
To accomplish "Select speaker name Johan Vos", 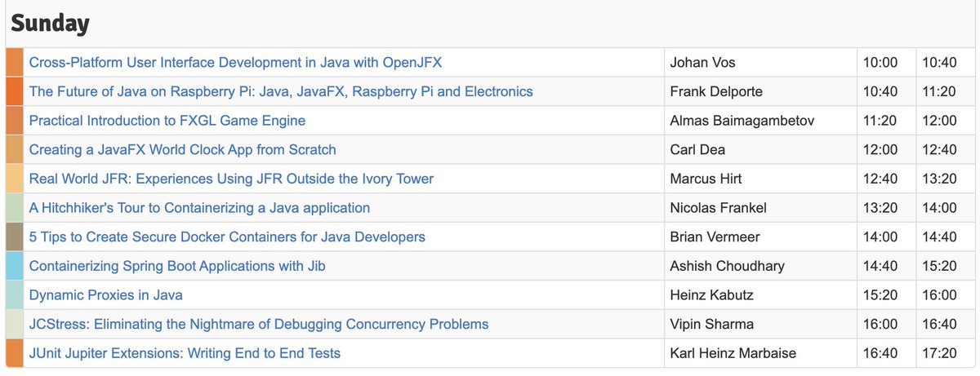I will point(701,63).
